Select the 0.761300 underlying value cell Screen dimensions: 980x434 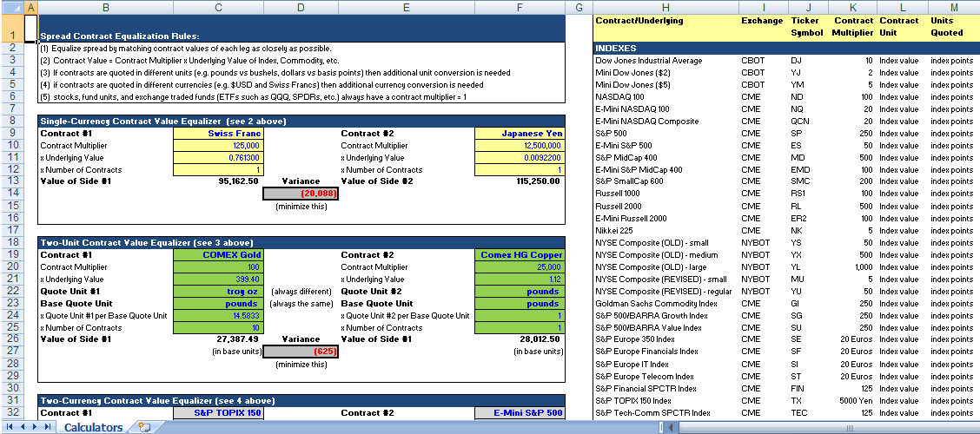pos(218,157)
